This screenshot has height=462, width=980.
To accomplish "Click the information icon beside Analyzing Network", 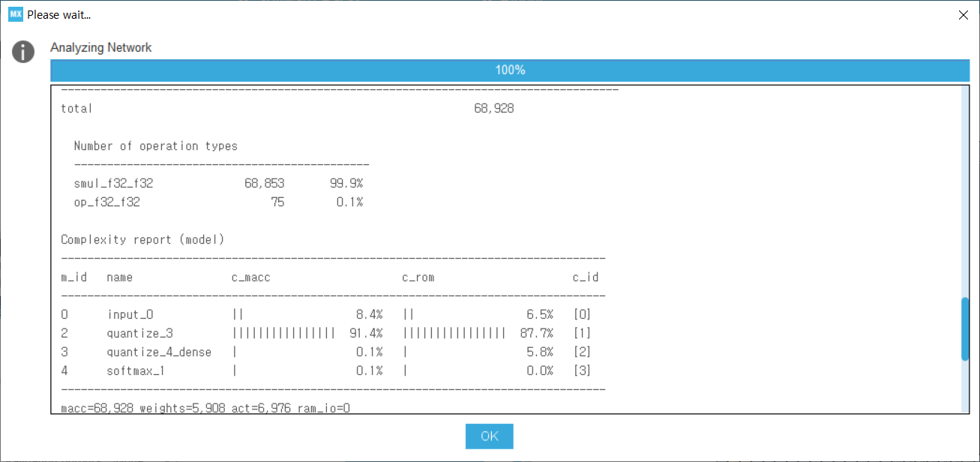I will [x=23, y=52].
